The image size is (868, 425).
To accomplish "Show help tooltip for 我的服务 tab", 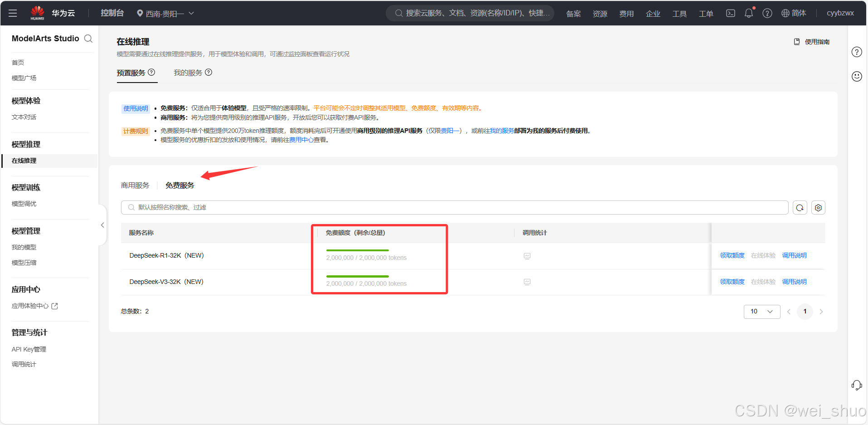I will click(x=209, y=72).
